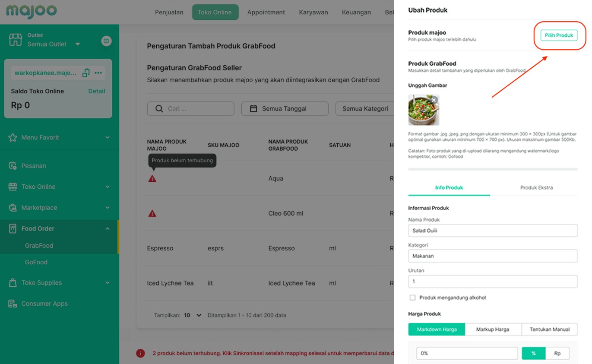The height and width of the screenshot is (364, 592).
Task: Click the red alert icon in footer notice
Action: [x=140, y=353]
